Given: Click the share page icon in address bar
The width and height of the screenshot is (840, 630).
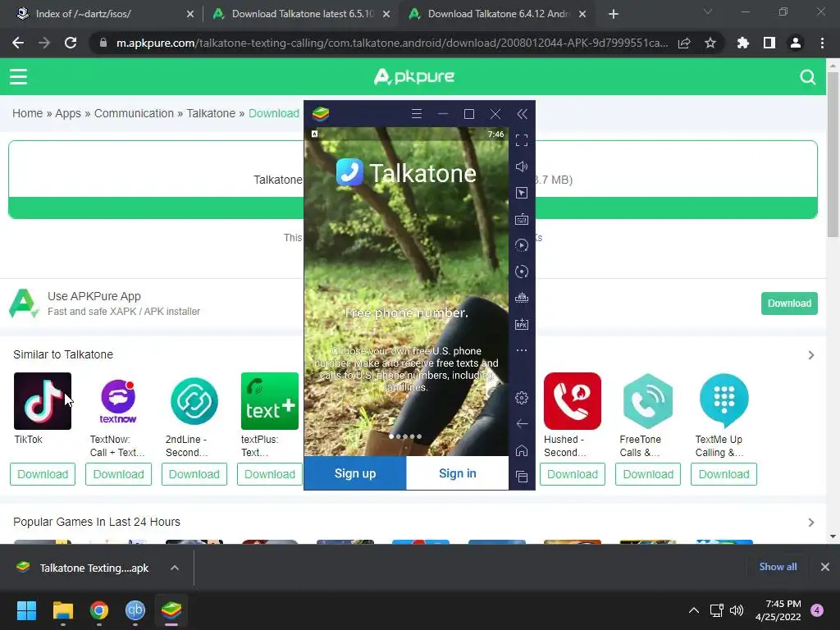Looking at the screenshot, I should pos(684,43).
